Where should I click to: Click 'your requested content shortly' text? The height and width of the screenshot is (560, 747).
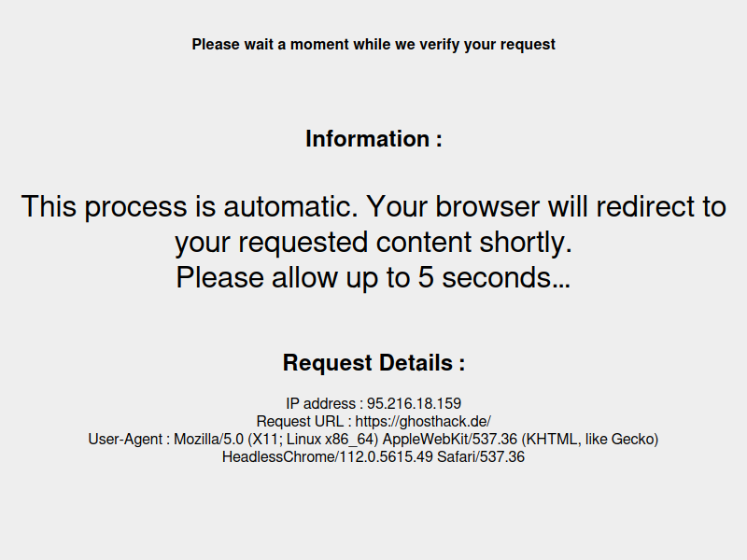(373, 243)
